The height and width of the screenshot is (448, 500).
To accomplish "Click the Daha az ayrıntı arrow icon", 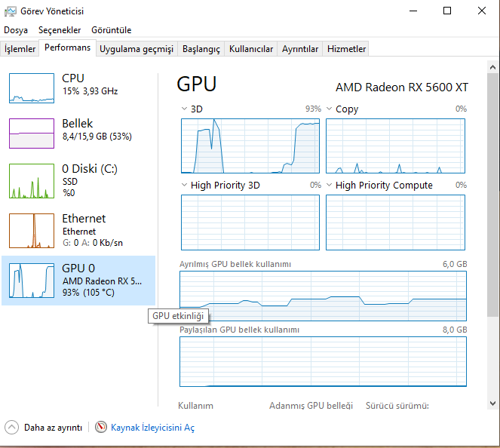I will [12, 428].
